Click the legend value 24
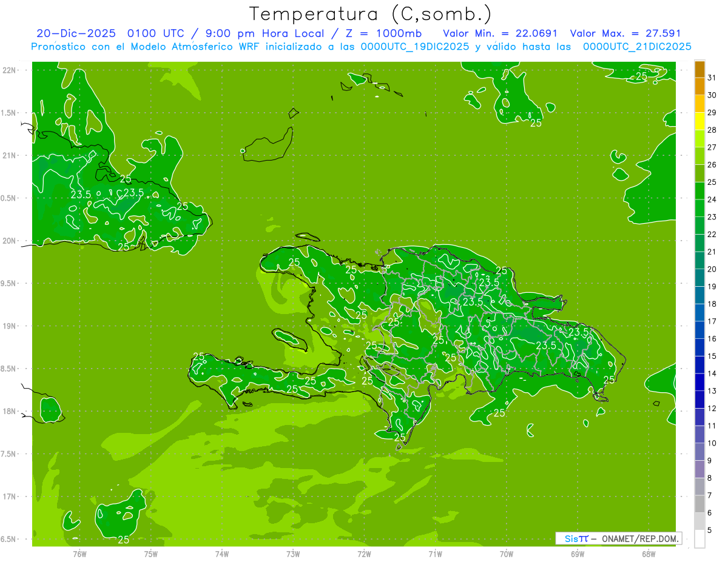728x562 pixels. point(712,199)
